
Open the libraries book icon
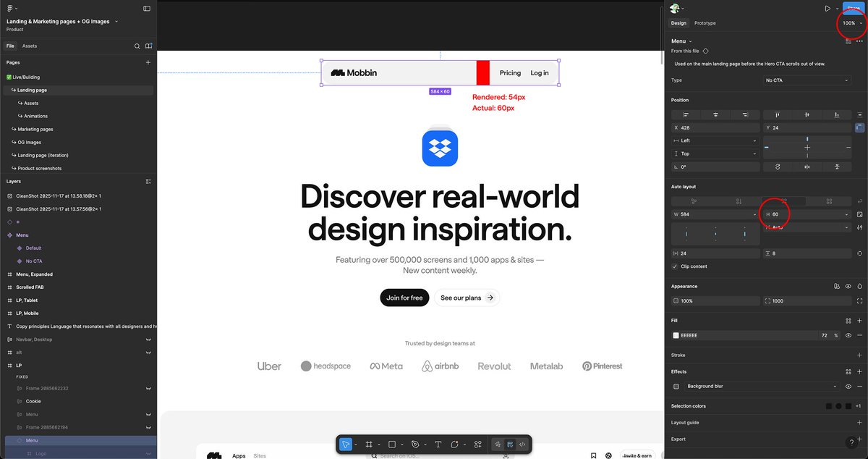(148, 46)
